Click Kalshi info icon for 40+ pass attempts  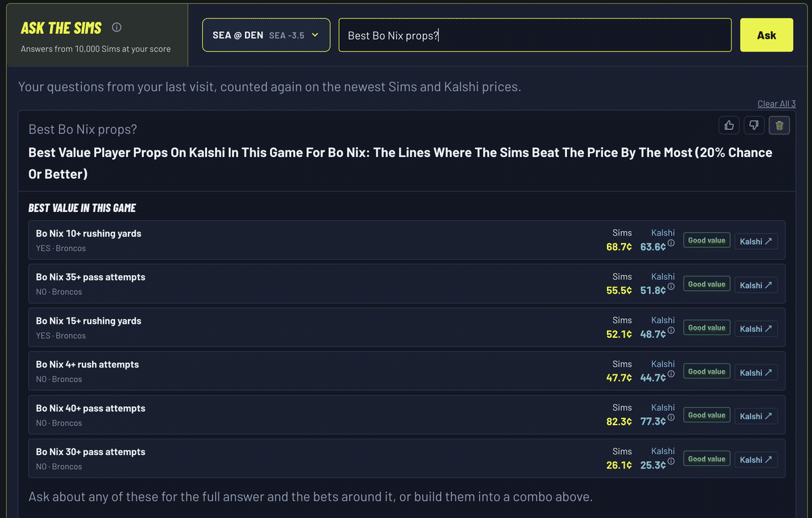click(x=671, y=418)
